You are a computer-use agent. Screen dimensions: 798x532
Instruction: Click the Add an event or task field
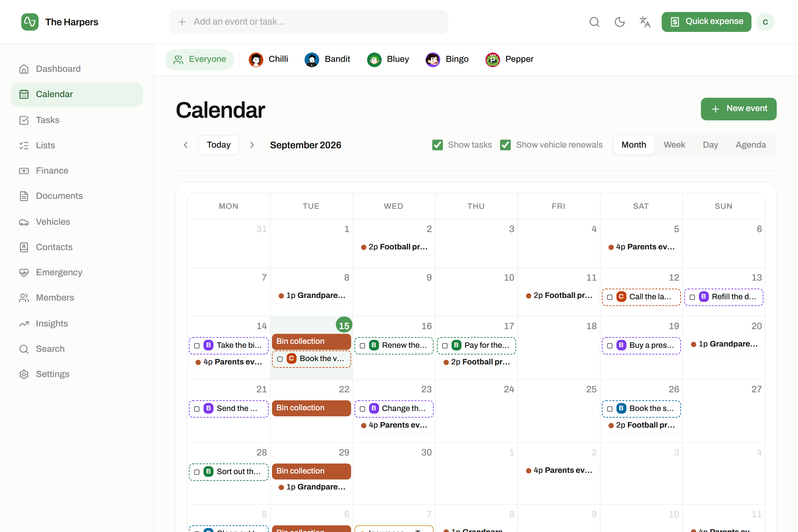309,22
